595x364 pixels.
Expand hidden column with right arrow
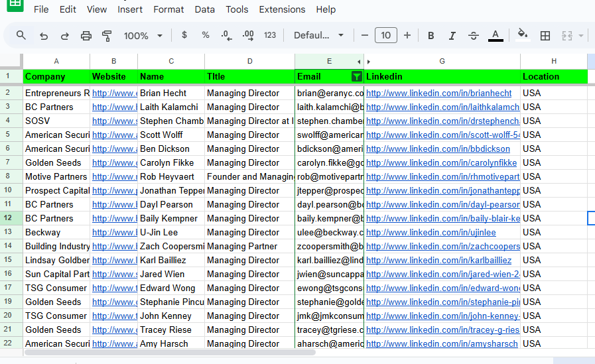tap(368, 62)
